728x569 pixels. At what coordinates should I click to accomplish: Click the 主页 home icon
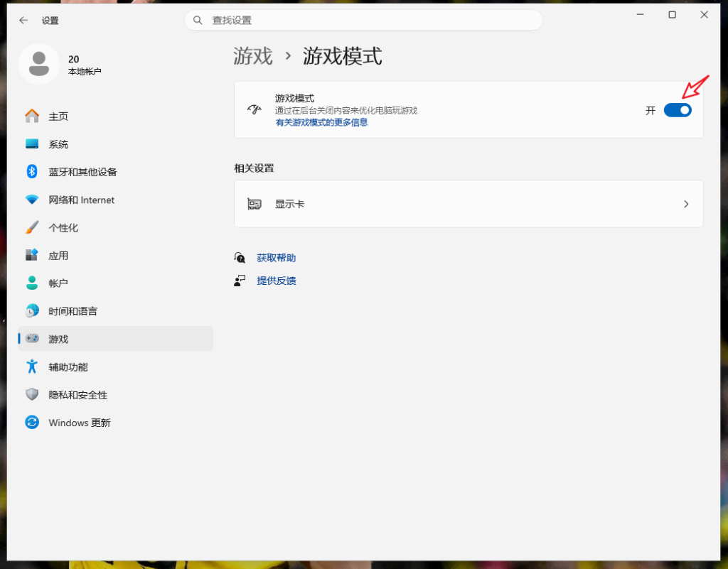pyautogui.click(x=32, y=116)
